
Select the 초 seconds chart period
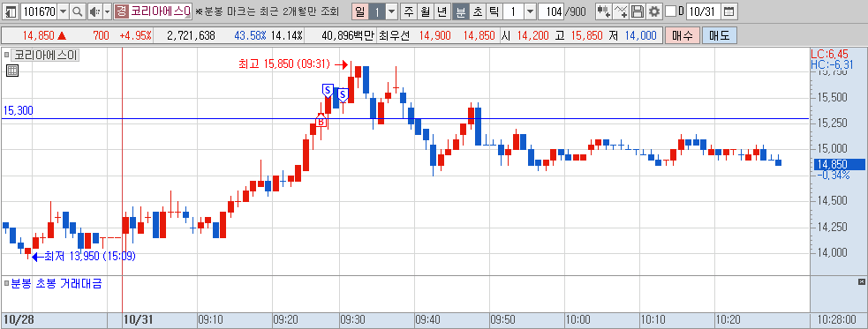tap(477, 11)
